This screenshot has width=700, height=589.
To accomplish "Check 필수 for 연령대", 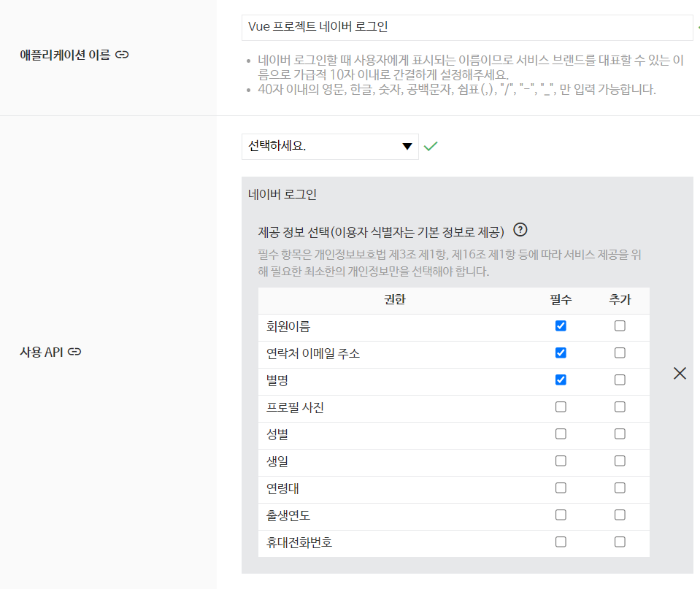I will click(x=561, y=488).
